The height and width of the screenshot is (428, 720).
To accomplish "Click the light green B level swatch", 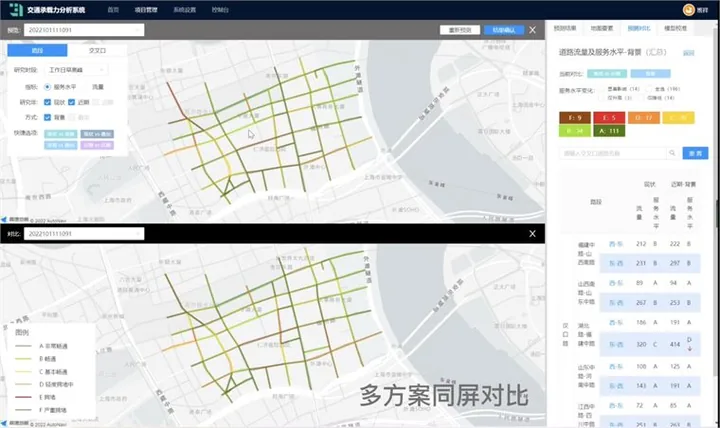I will click(575, 131).
